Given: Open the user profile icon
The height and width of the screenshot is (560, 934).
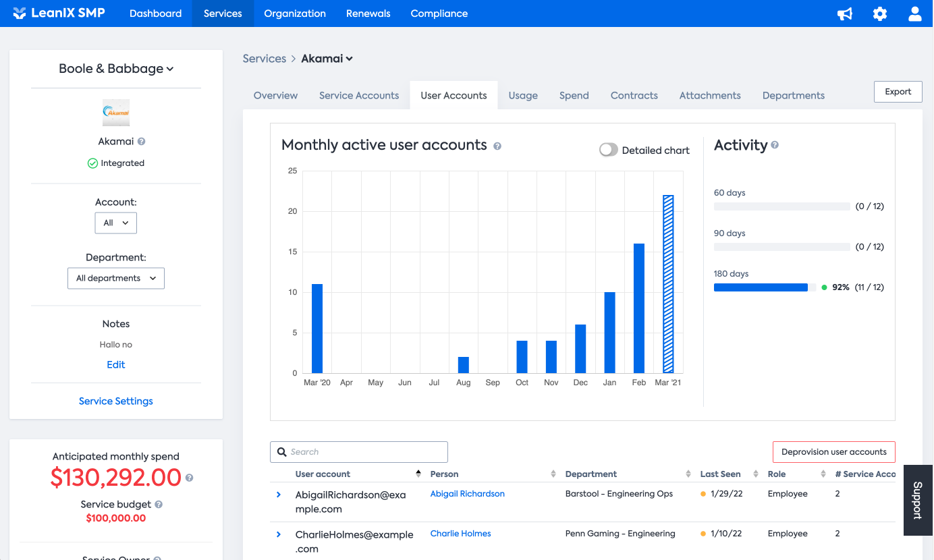Looking at the screenshot, I should click(x=915, y=13).
